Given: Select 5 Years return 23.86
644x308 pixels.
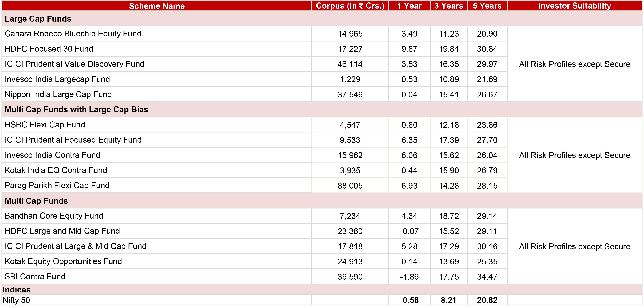Looking at the screenshot, I should tap(487, 125).
